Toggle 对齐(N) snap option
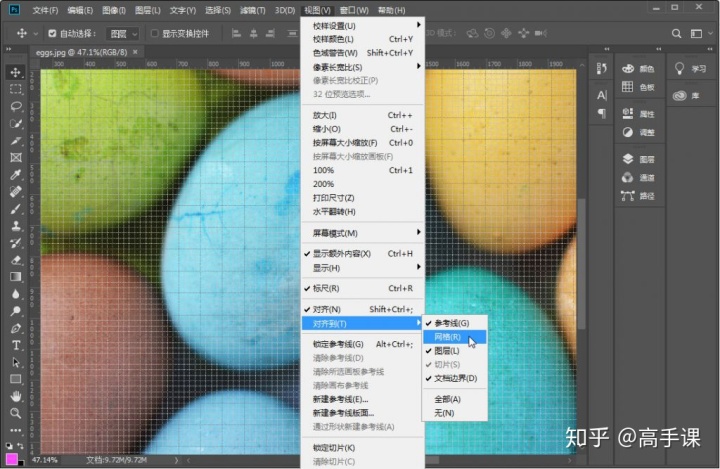Screen dimensions: 720x469 [x=362, y=310]
